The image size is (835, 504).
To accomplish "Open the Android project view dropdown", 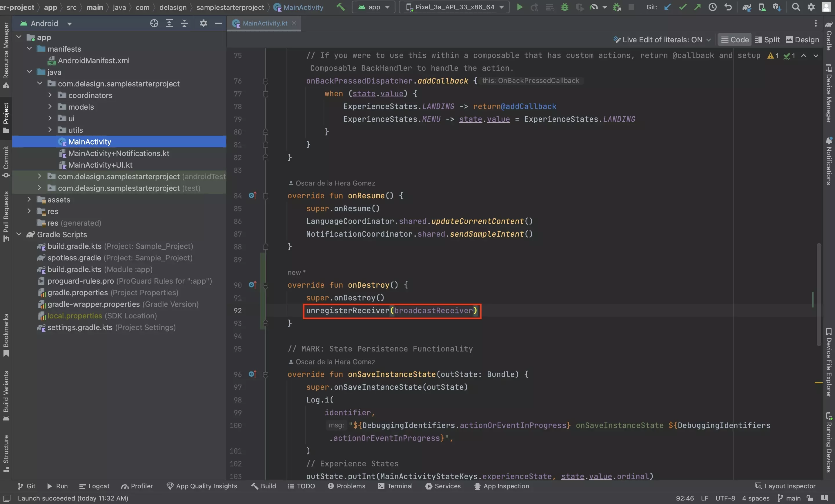I will coord(46,23).
